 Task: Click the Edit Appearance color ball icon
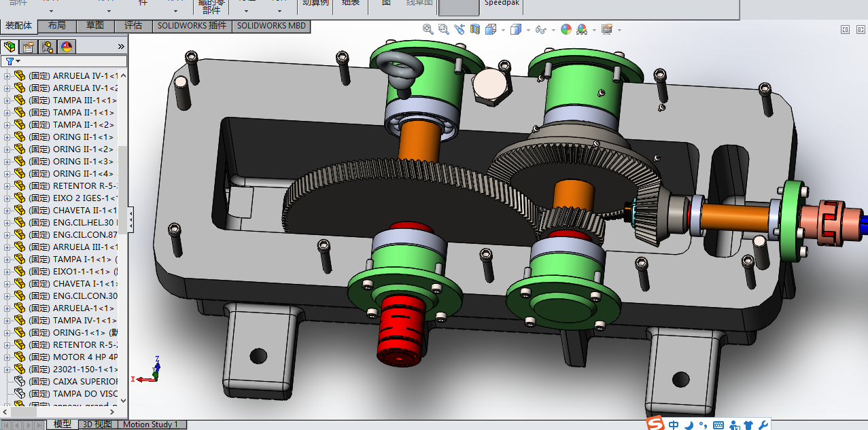[566, 29]
